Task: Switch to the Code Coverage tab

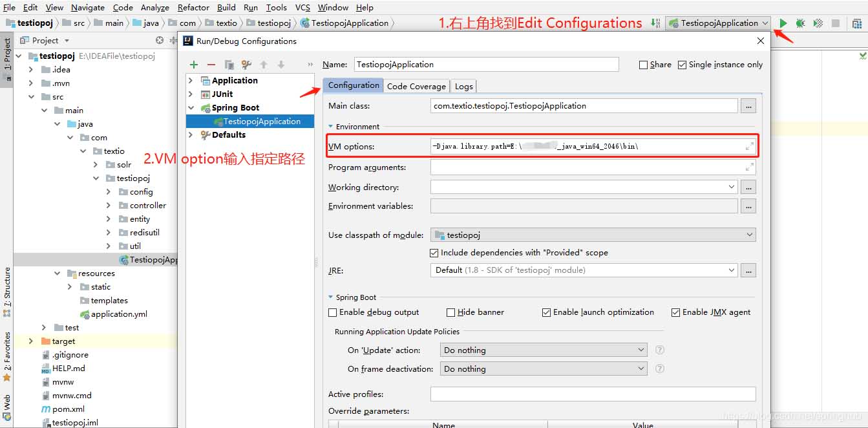Action: tap(416, 85)
